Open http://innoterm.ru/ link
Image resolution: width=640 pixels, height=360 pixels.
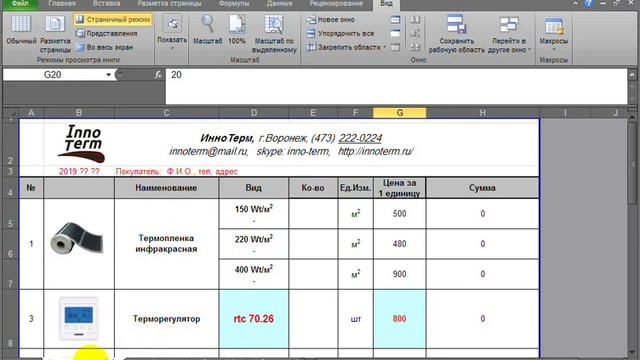(x=376, y=151)
